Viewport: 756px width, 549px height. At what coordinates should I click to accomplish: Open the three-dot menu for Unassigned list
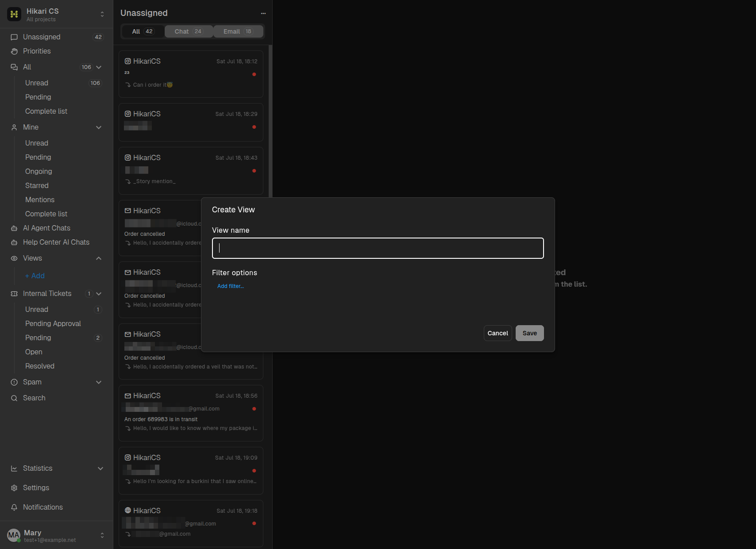[263, 13]
